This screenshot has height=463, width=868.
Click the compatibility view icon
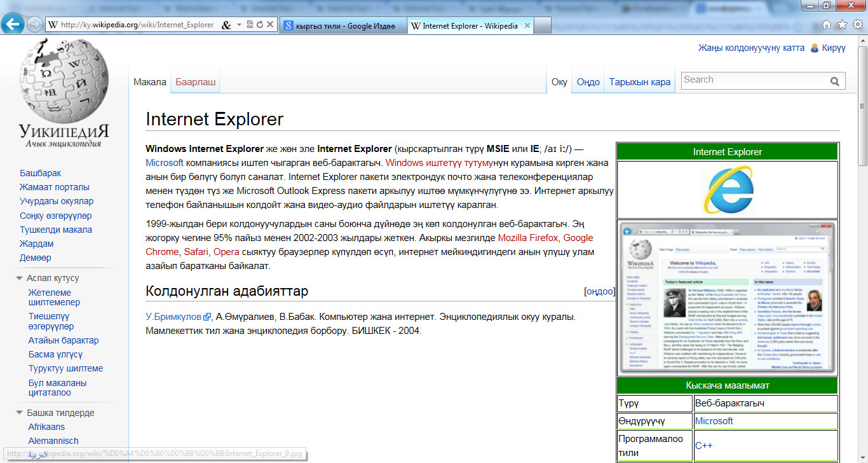pos(250,25)
